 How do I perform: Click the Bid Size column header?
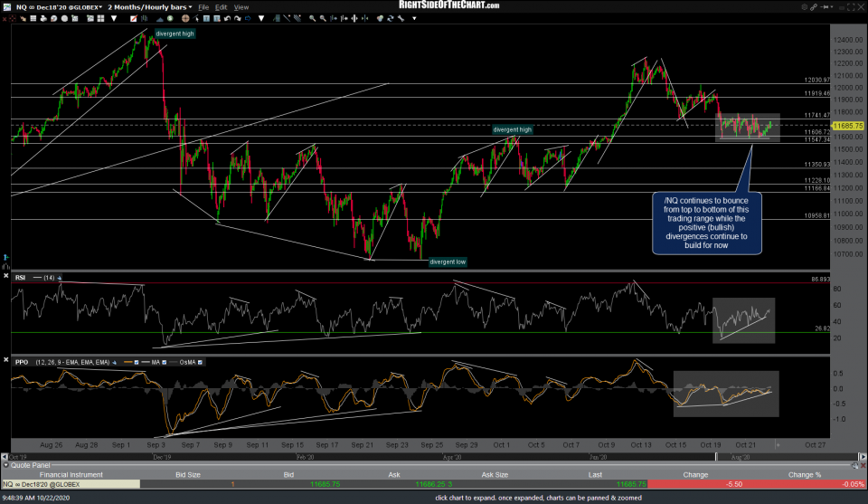pyautogui.click(x=188, y=475)
